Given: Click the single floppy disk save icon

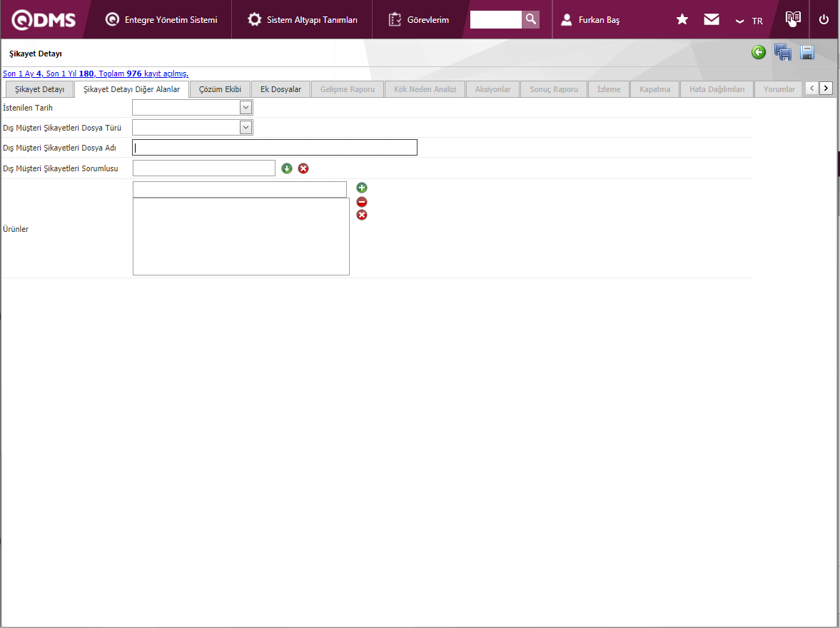Looking at the screenshot, I should pyautogui.click(x=807, y=52).
